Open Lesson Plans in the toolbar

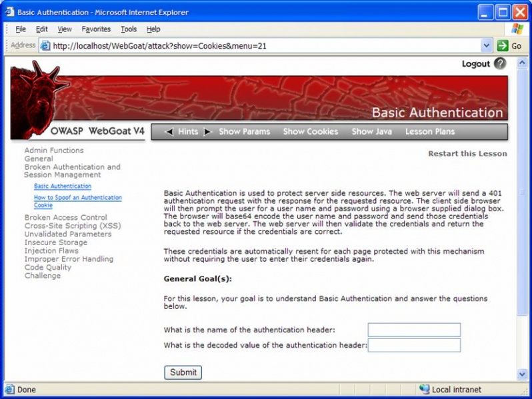point(430,131)
